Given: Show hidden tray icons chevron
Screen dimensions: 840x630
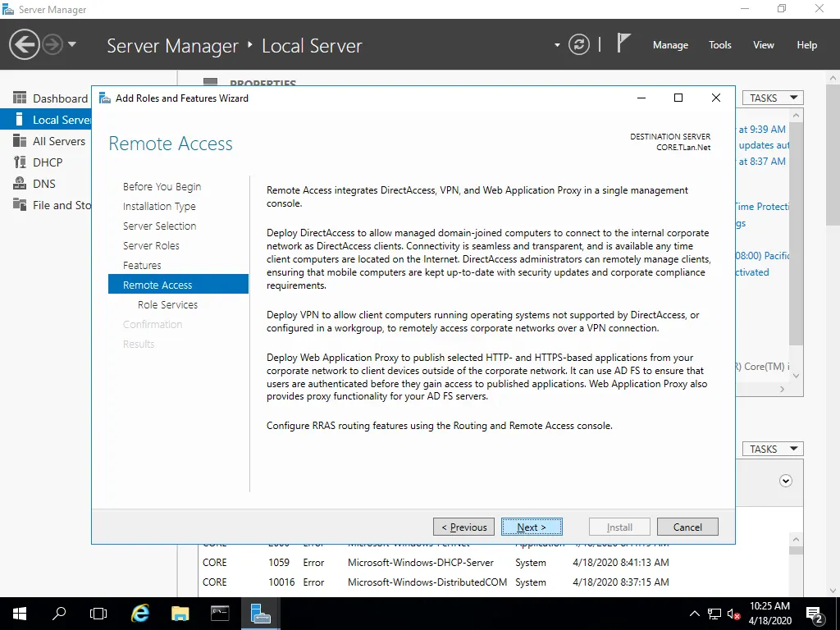Looking at the screenshot, I should pyautogui.click(x=694, y=614).
